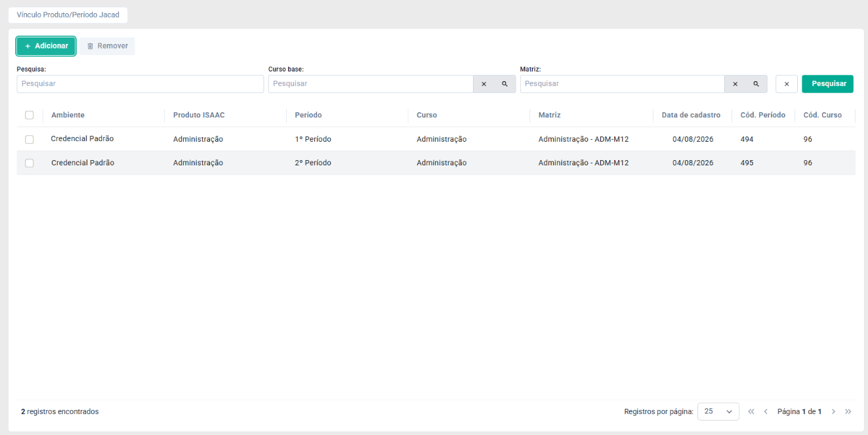Open Matriz lookup with the magnifier icon

click(756, 84)
